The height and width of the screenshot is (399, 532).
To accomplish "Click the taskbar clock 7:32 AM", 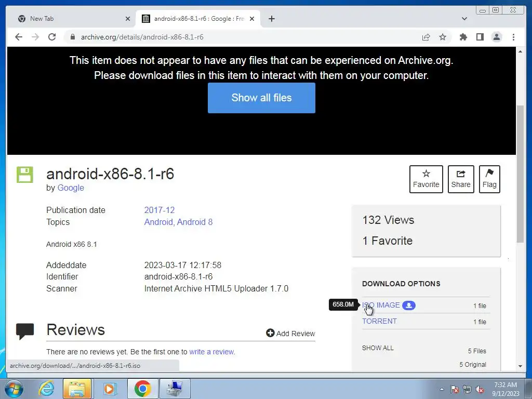I will click(505, 385).
